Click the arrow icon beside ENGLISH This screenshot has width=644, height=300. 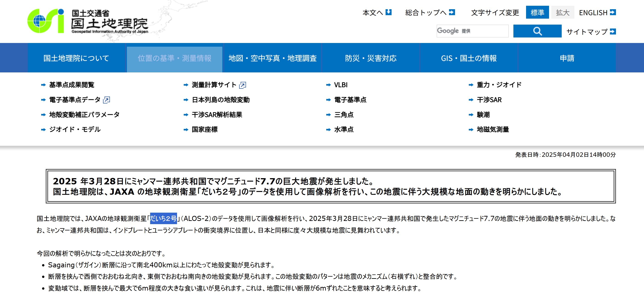613,12
